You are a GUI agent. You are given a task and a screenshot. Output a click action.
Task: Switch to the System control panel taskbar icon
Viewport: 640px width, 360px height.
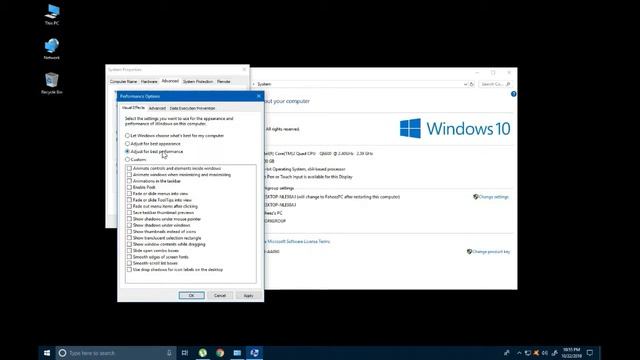pyautogui.click(x=254, y=353)
